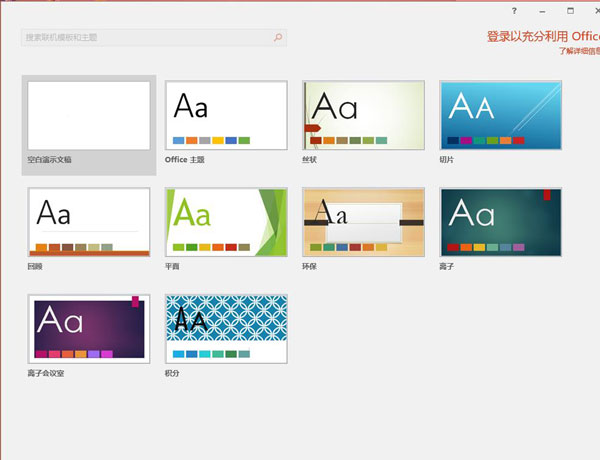Image resolution: width=600 pixels, height=460 pixels.
Task: Pick the dark teal 离子 template thumbnail
Action: tap(500, 222)
